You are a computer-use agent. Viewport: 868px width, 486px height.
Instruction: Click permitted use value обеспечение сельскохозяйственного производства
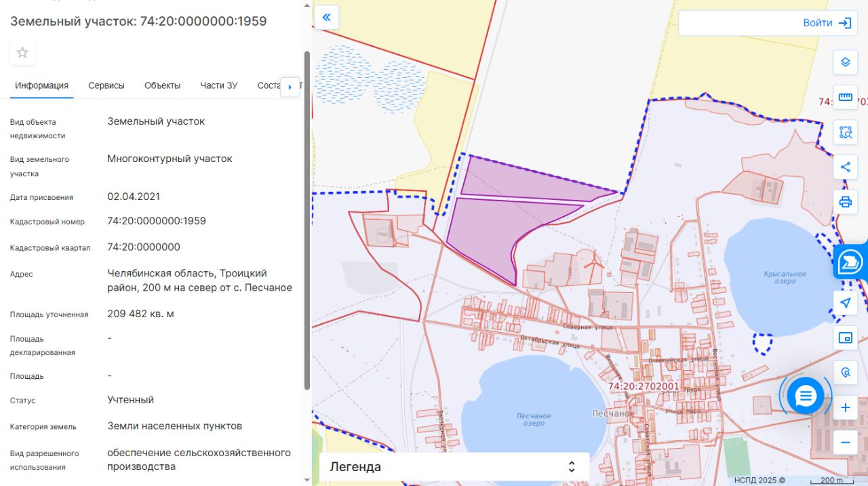point(199,460)
